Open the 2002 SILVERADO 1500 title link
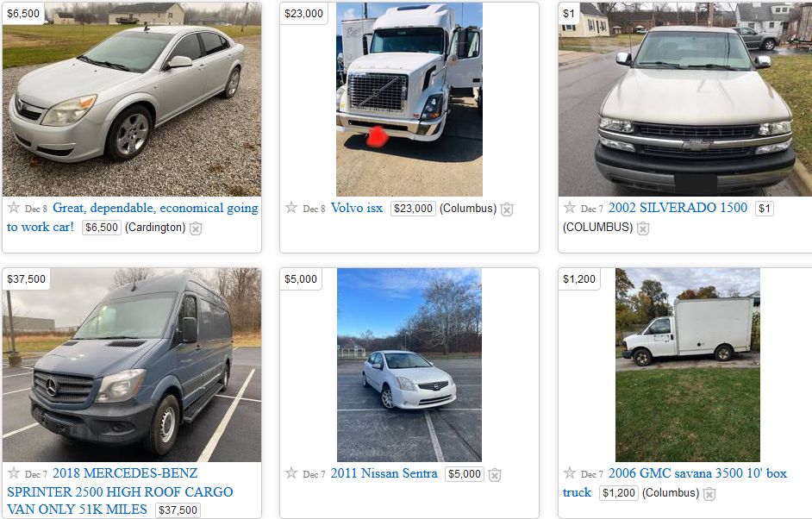Viewport: 812px width, 519px height. [x=678, y=208]
